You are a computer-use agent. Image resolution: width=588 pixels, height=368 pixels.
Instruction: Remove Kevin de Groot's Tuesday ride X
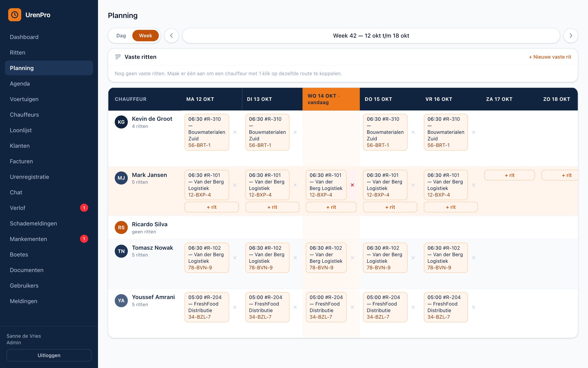click(295, 132)
